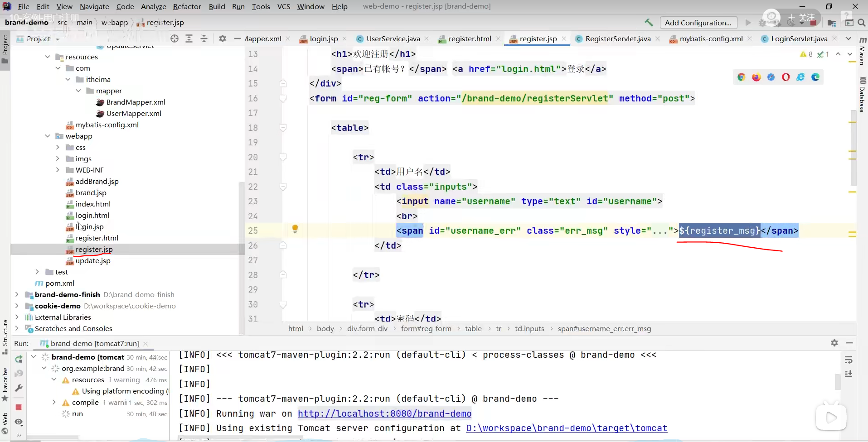Open page in Opera via browser icon
The width and height of the screenshot is (868, 442).
click(x=786, y=77)
